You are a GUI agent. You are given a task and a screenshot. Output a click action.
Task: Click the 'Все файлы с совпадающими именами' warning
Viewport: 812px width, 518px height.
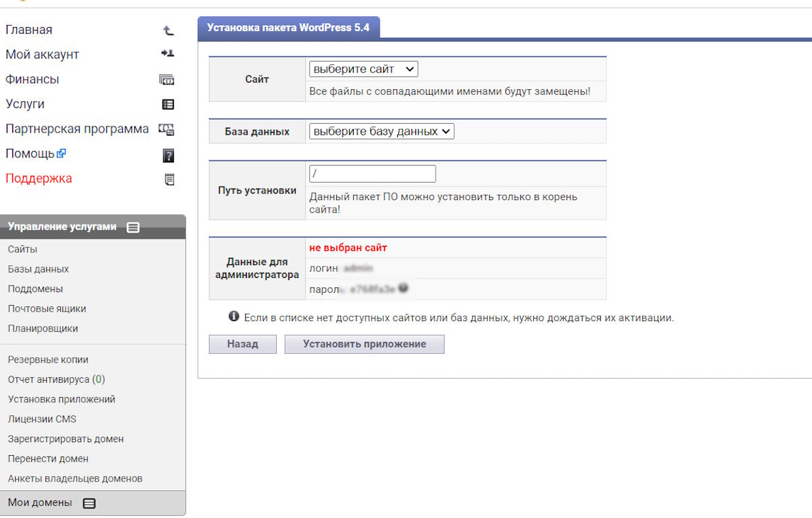click(x=450, y=91)
